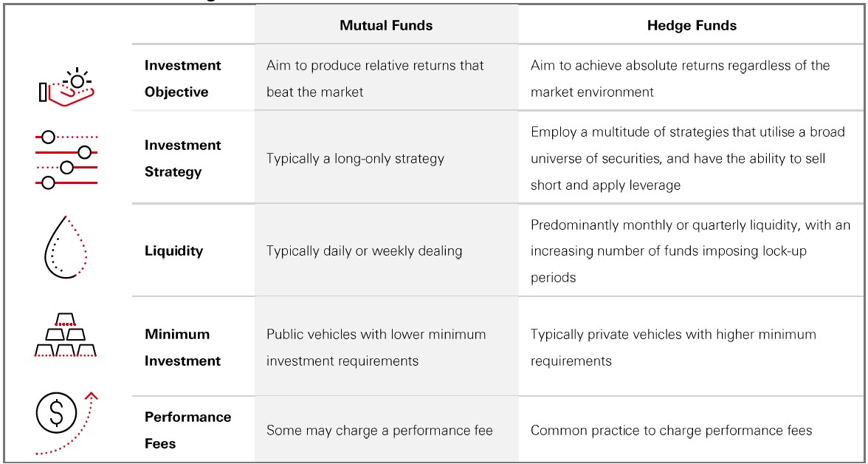The width and height of the screenshot is (868, 464).
Task: Select the Hedge Funds column header
Action: click(691, 25)
